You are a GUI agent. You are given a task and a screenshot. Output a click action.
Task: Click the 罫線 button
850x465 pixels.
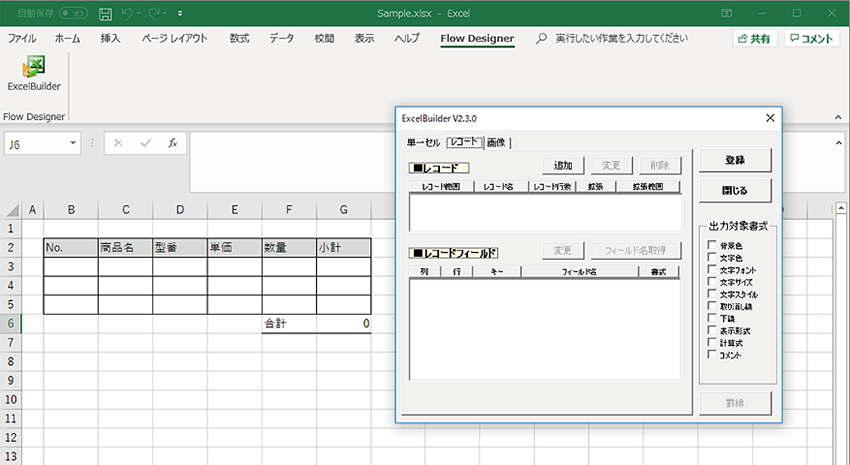[735, 403]
